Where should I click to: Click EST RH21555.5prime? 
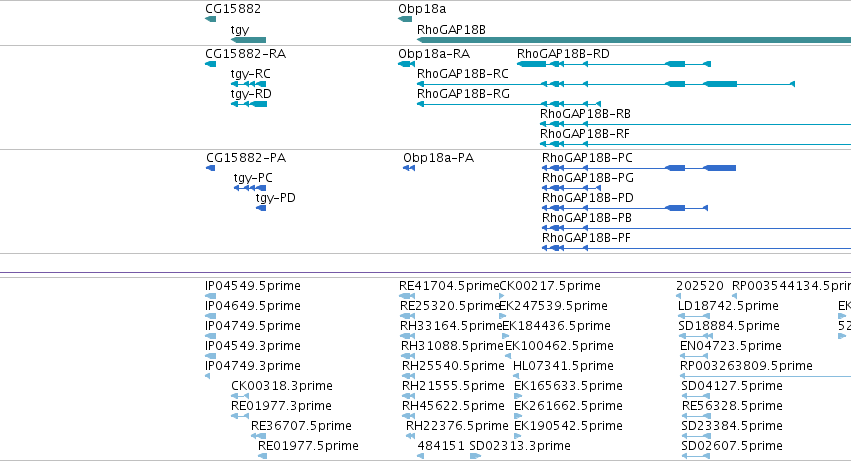453,387
